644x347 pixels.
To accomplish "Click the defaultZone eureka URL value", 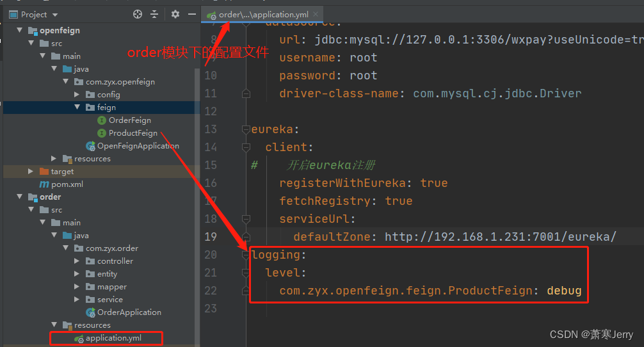I will [500, 237].
